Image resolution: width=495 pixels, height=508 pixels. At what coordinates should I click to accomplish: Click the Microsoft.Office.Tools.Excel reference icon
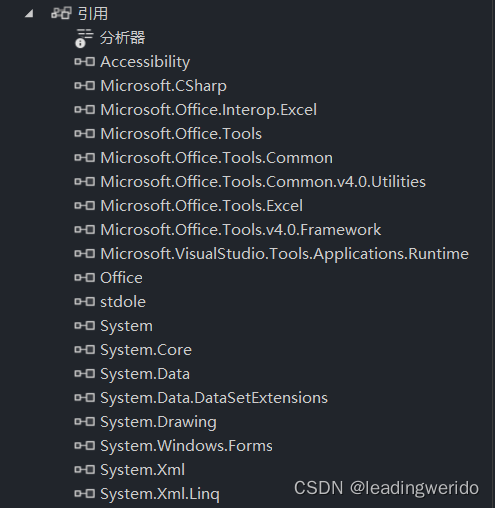[x=85, y=206]
